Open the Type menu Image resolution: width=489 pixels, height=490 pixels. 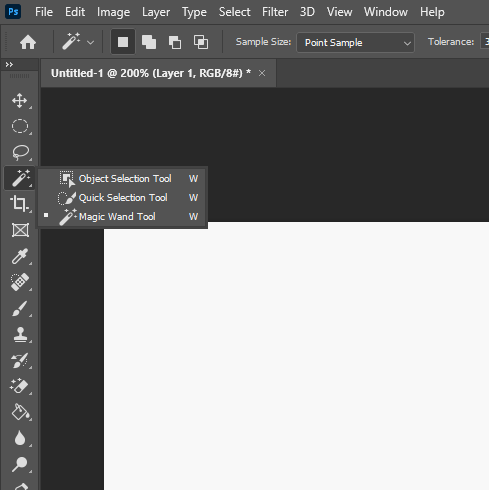tap(194, 12)
